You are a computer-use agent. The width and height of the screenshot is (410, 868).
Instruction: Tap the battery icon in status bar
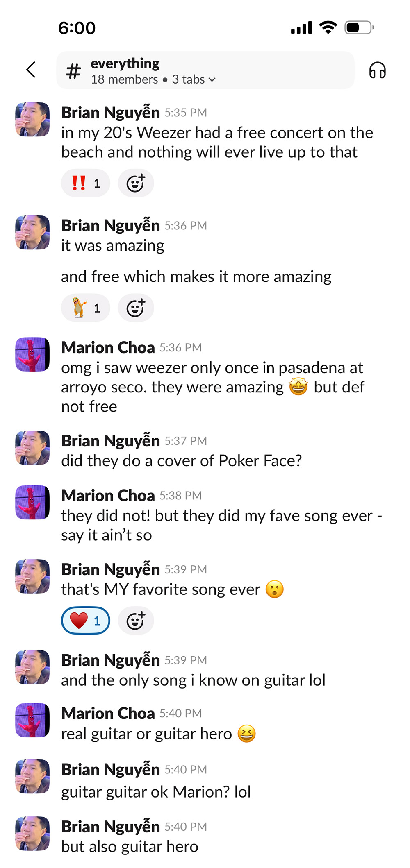[x=359, y=28]
